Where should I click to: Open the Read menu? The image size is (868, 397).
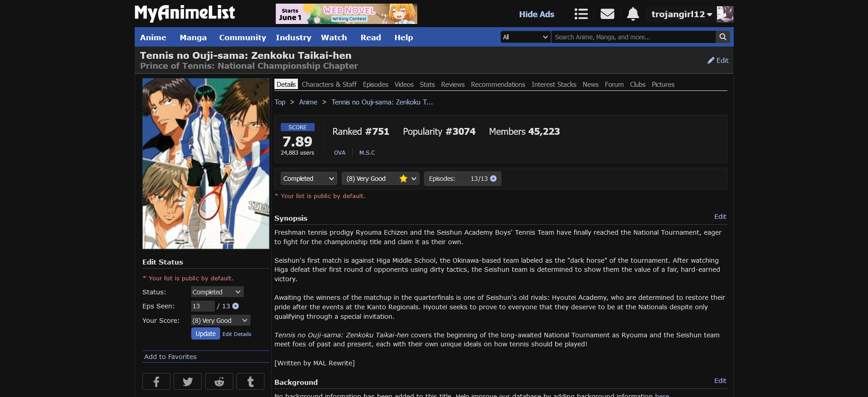click(x=371, y=38)
